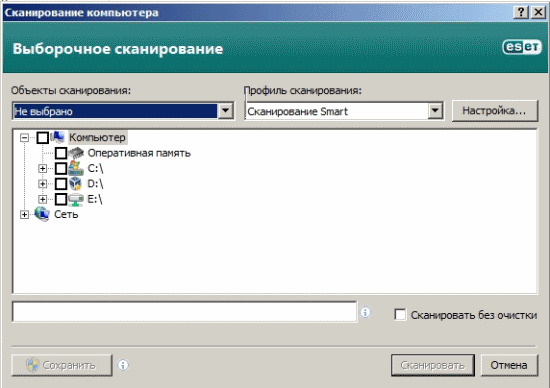
Task: Click the Сеть globe icon
Action: click(x=42, y=214)
